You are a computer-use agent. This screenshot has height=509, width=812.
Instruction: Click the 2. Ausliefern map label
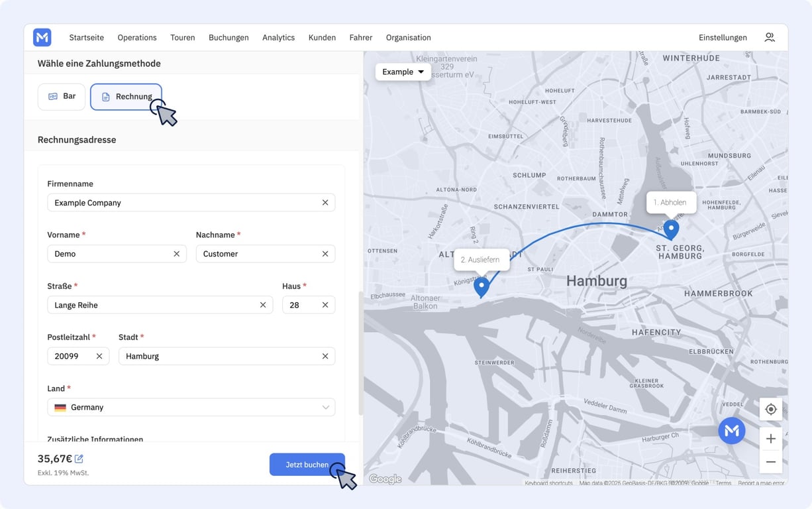point(481,260)
